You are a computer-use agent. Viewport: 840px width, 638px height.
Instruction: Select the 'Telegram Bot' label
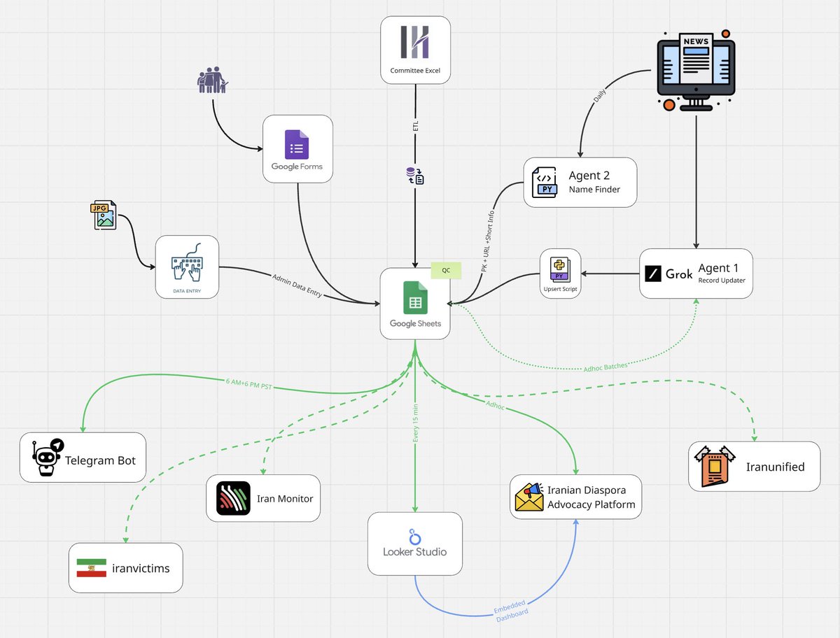click(x=101, y=460)
